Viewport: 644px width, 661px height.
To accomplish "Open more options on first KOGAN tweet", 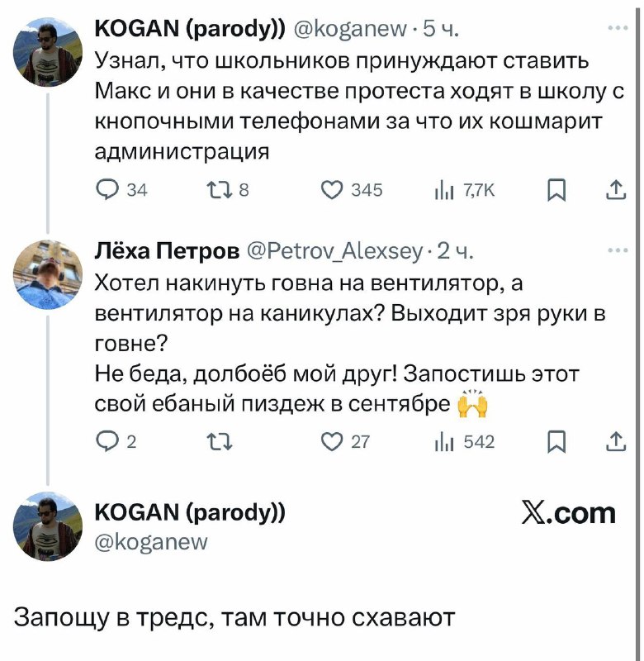I will click(616, 27).
